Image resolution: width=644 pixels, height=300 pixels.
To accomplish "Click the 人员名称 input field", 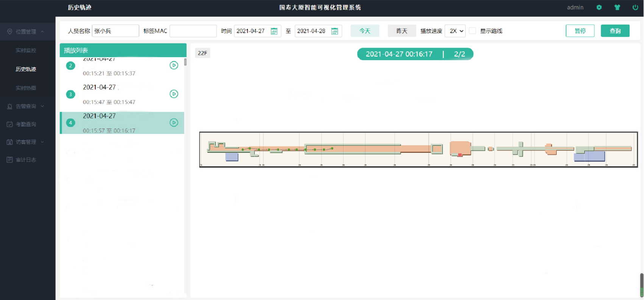I will (115, 31).
